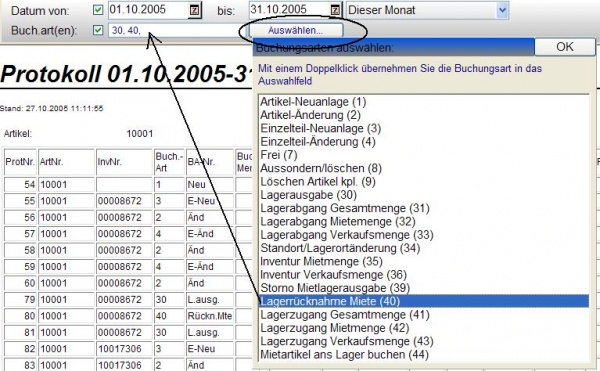Screen dimensions: 600x371
Task: Click the bis date field 31.10.2005
Action: [x=290, y=10]
